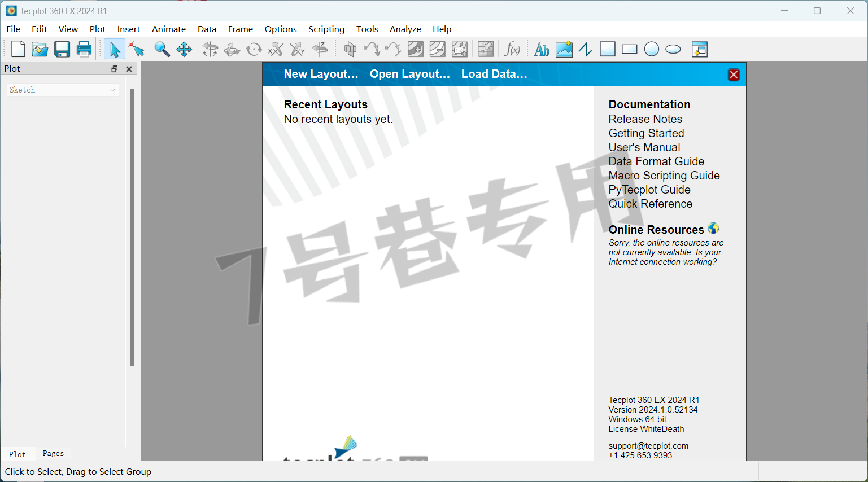Open the Getting Started link
Image resolution: width=868 pixels, height=482 pixels.
pos(646,133)
